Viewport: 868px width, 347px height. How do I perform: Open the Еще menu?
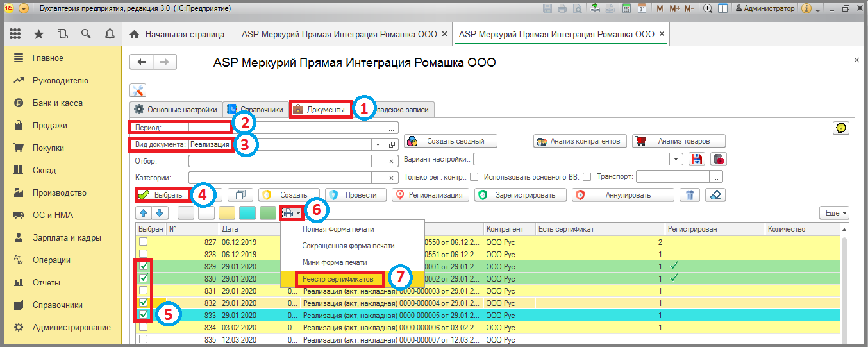[834, 212]
